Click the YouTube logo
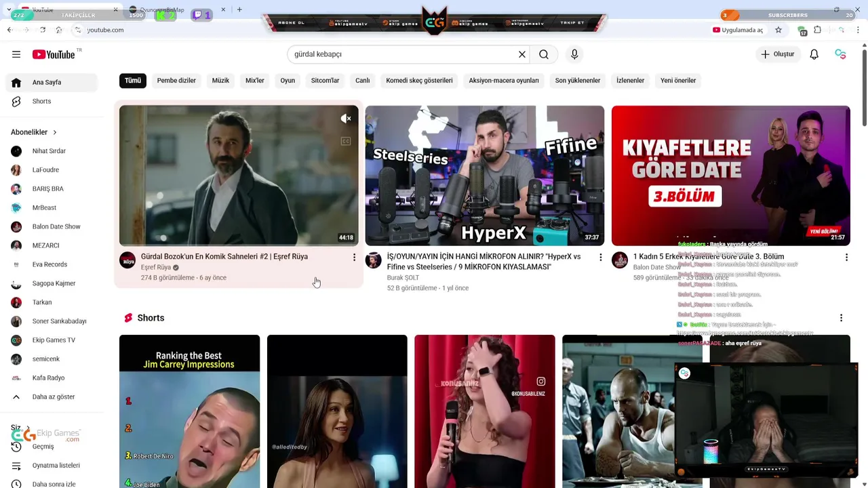This screenshot has height=488, width=868. 54,54
